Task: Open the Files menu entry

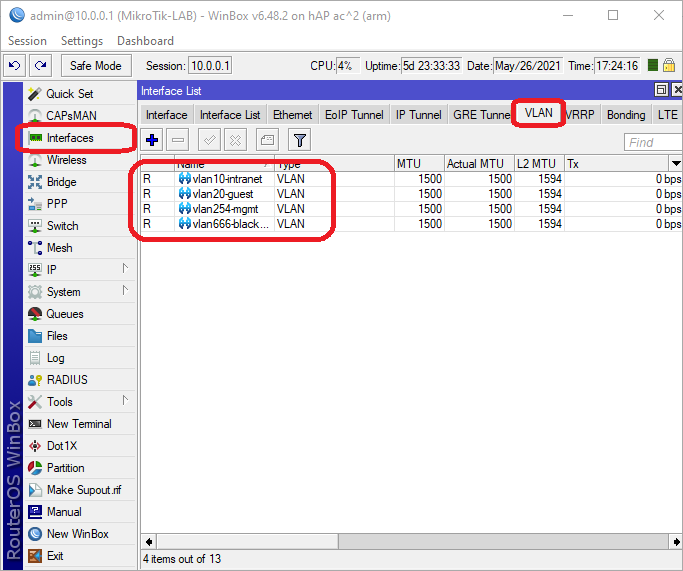Action: [80, 336]
